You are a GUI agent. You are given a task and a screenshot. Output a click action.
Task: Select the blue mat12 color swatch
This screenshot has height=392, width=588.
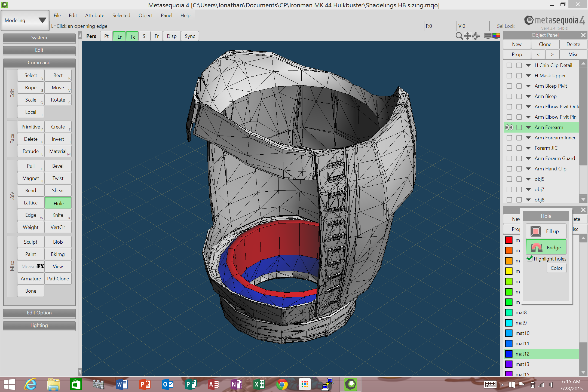509,354
